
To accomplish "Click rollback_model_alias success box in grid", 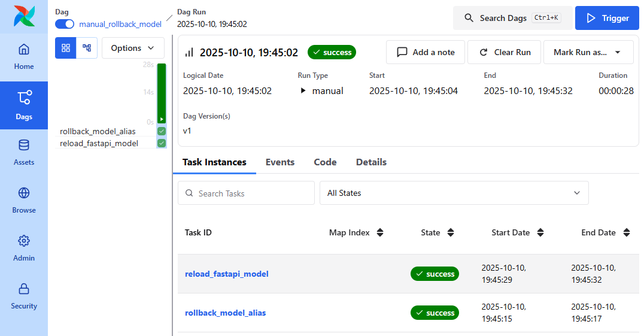I will coord(162,131).
